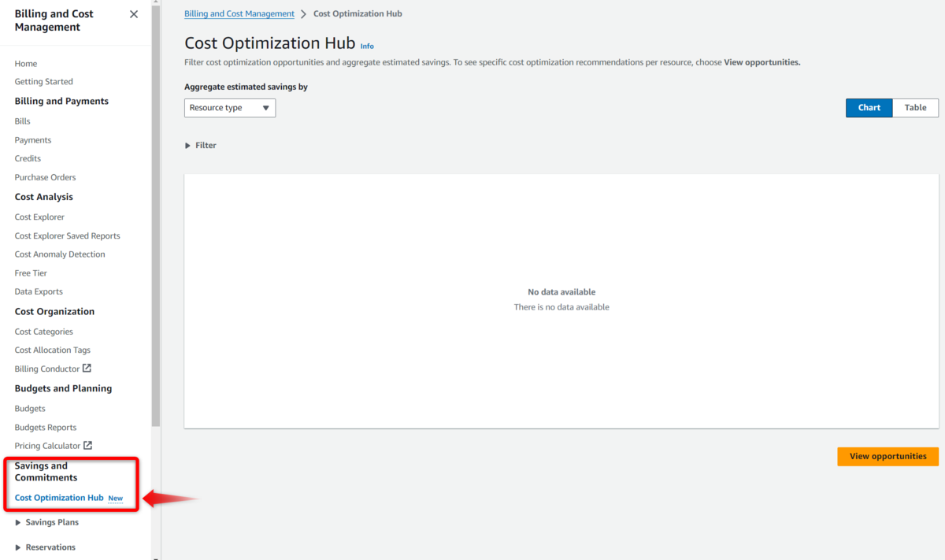This screenshot has height=560, width=945.
Task: Open Budgets page
Action: [30, 409]
